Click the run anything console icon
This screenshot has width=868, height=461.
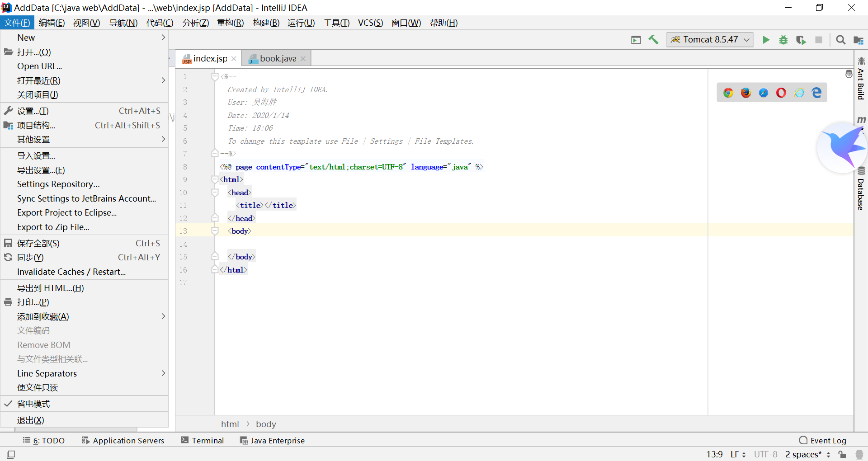click(636, 40)
